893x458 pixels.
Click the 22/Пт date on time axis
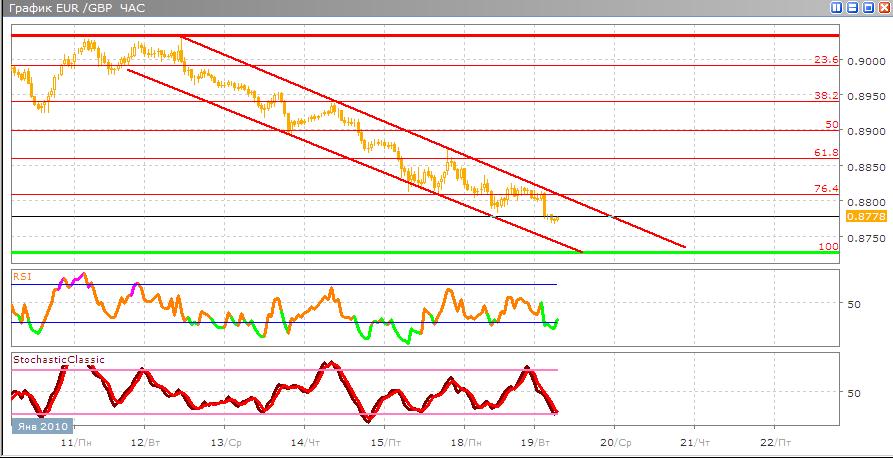pyautogui.click(x=773, y=441)
